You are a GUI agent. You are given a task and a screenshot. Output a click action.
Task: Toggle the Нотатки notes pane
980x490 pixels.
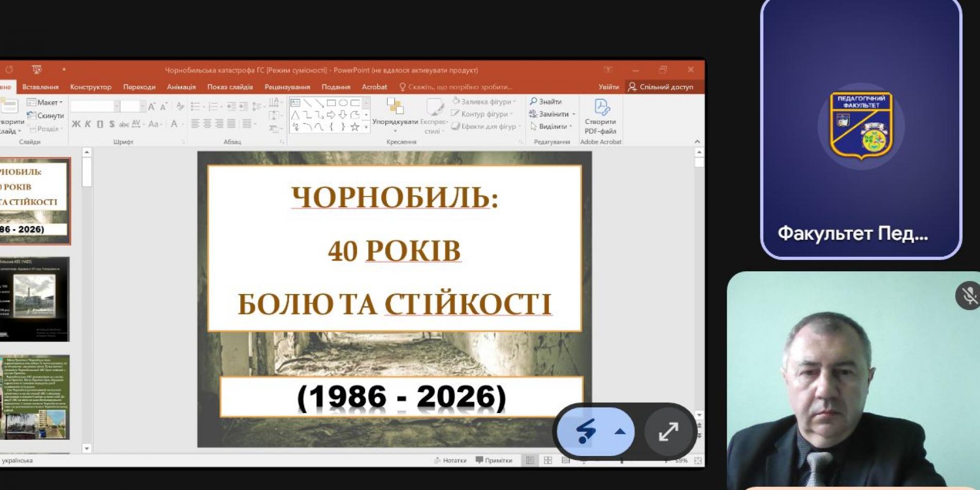450,461
